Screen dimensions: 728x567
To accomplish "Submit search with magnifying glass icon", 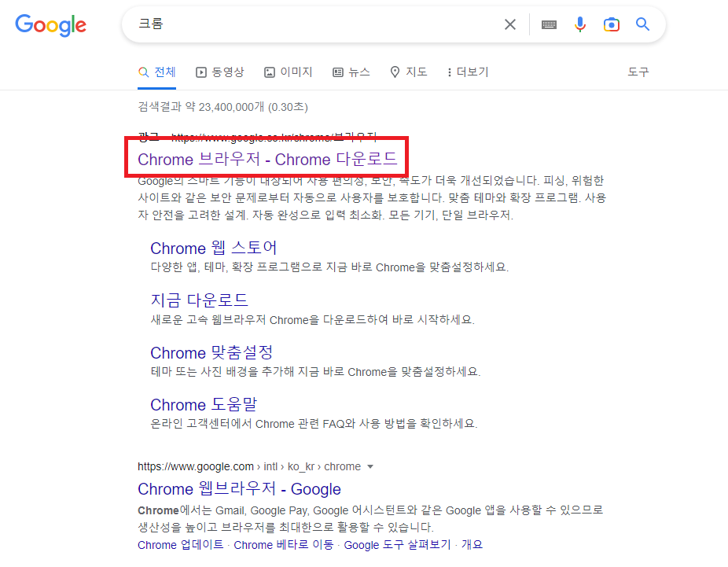I will [x=642, y=24].
